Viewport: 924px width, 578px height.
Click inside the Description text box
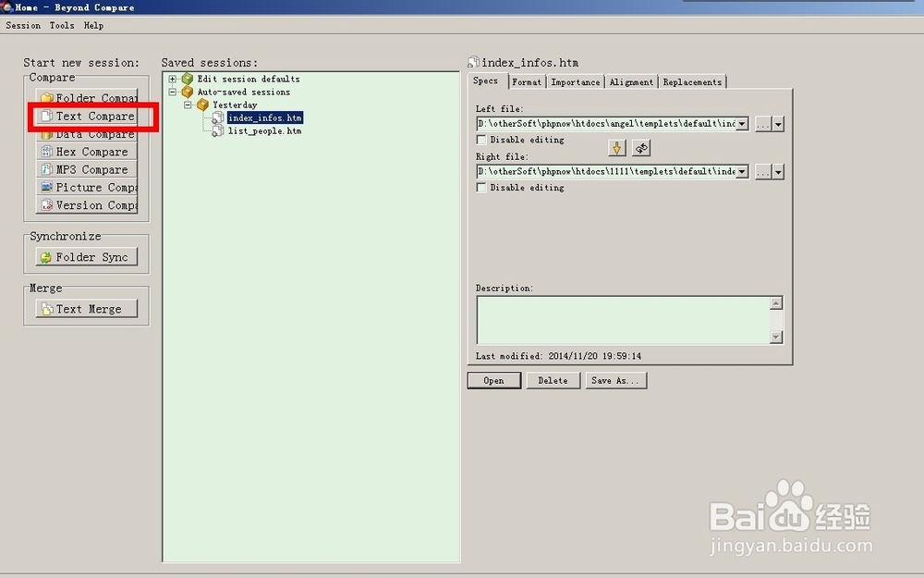(x=624, y=320)
